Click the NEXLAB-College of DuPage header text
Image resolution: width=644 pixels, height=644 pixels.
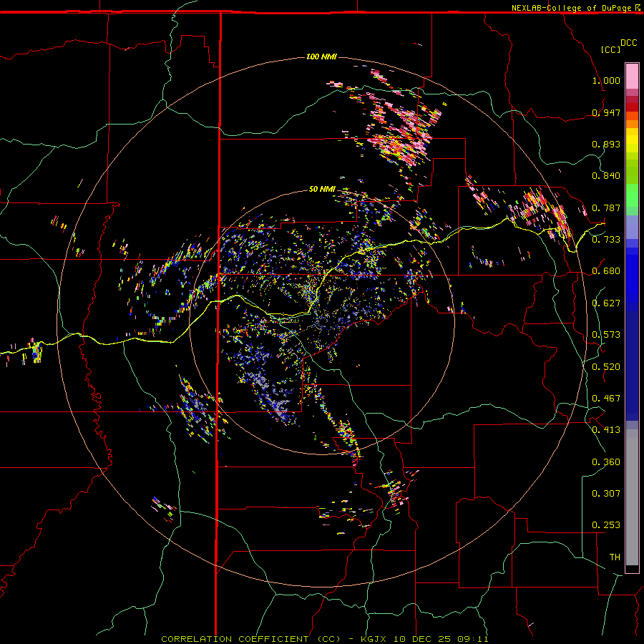pos(571,8)
